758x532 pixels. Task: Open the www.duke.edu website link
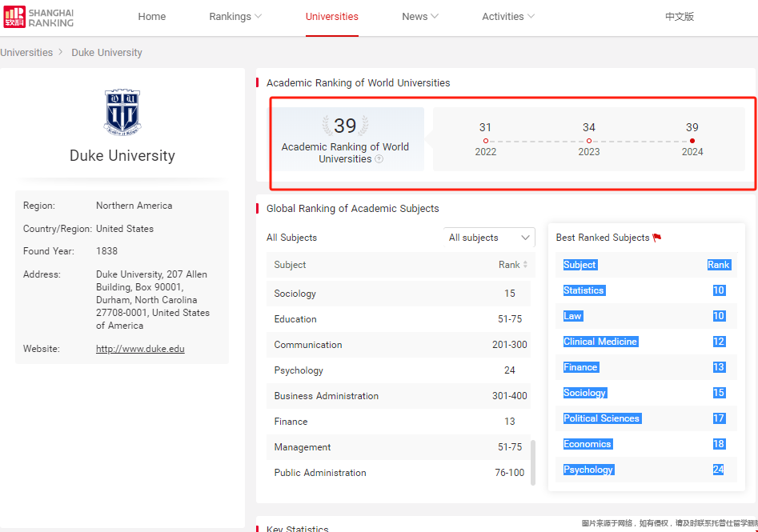pos(140,348)
